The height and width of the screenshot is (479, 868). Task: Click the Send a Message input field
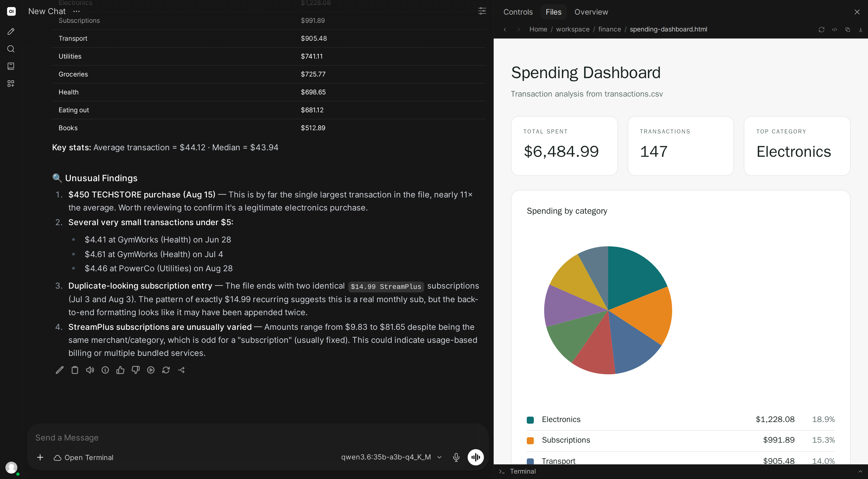258,438
